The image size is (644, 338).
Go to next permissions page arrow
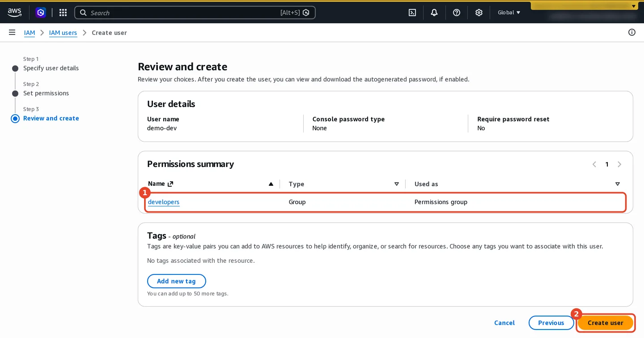point(619,164)
